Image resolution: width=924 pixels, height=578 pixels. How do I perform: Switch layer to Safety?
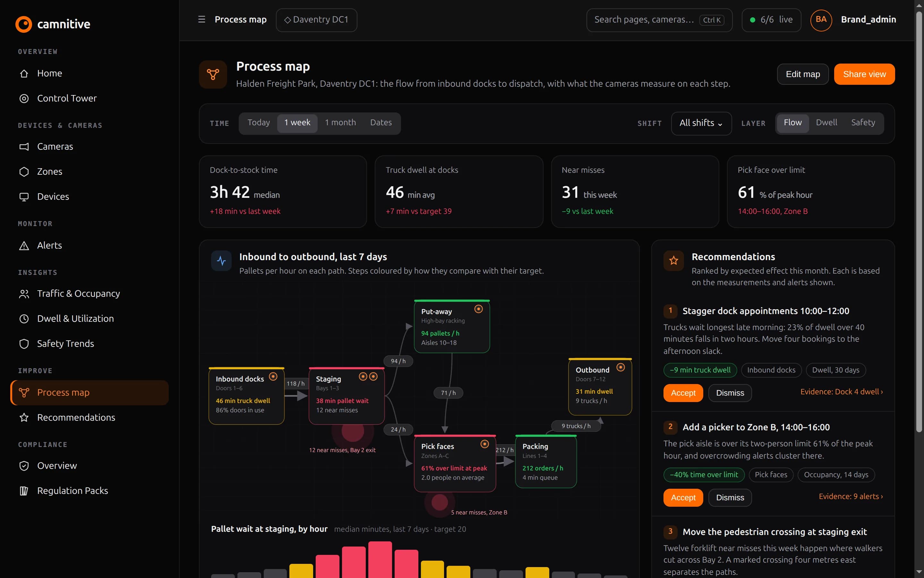863,123
